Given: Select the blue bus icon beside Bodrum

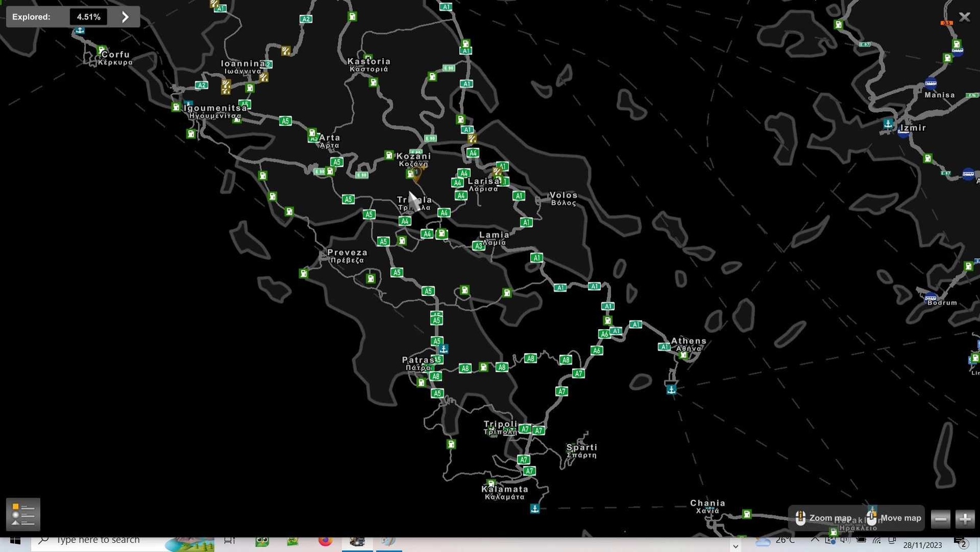Looking at the screenshot, I should pyautogui.click(x=930, y=298).
